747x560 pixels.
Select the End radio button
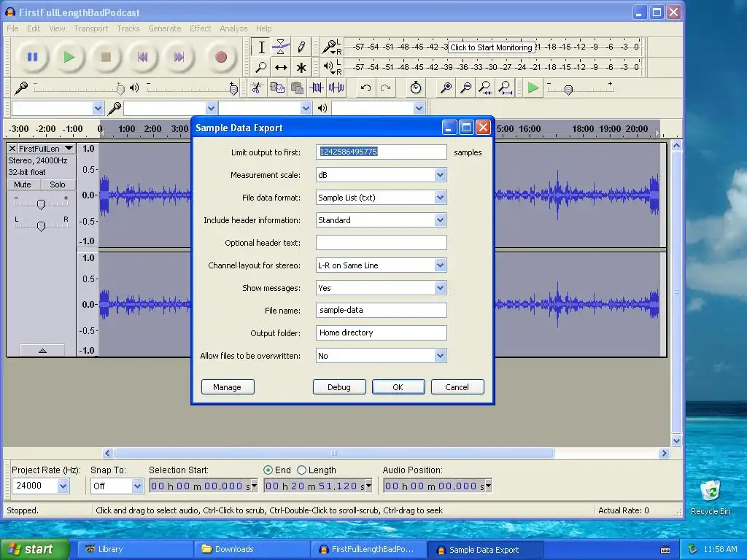click(x=268, y=470)
